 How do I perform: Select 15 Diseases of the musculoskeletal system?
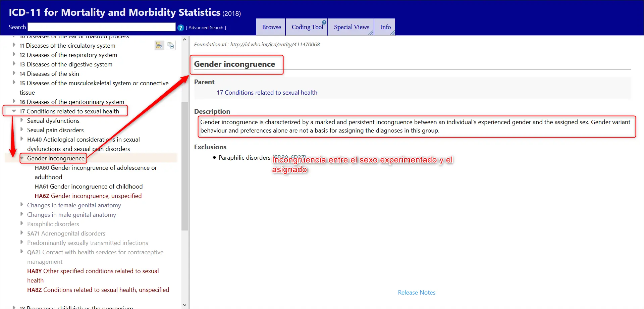click(x=94, y=88)
